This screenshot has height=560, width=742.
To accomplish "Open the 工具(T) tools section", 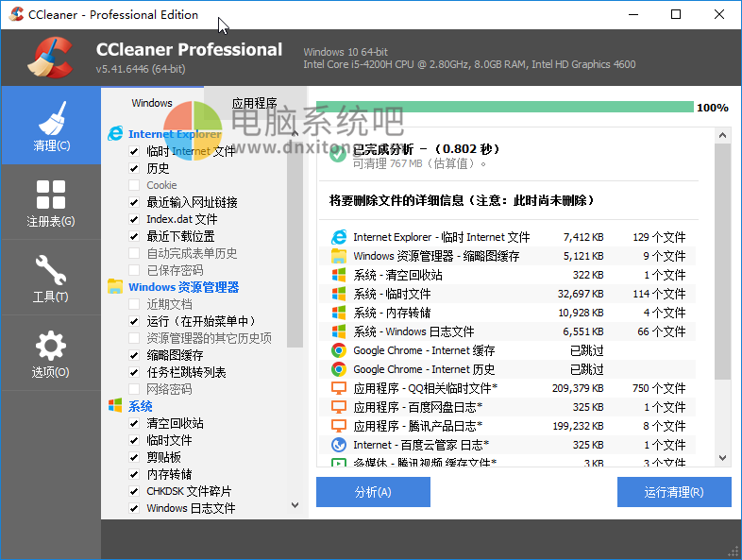I will pos(51,278).
